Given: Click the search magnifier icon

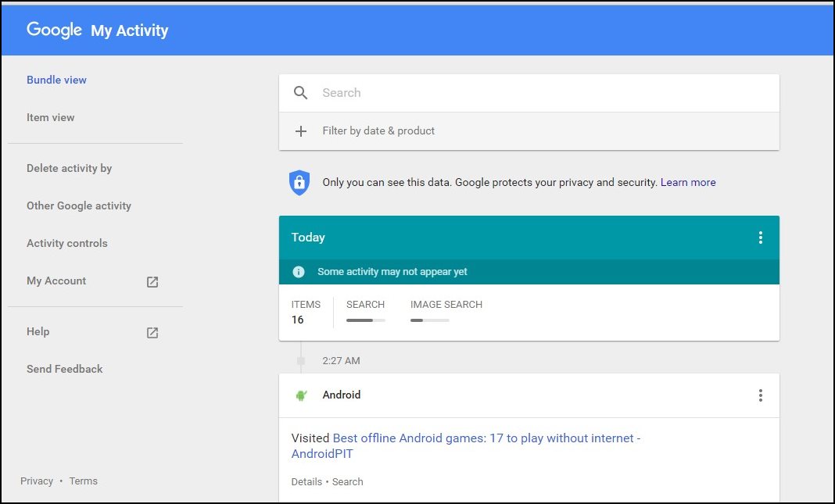Looking at the screenshot, I should (x=300, y=92).
